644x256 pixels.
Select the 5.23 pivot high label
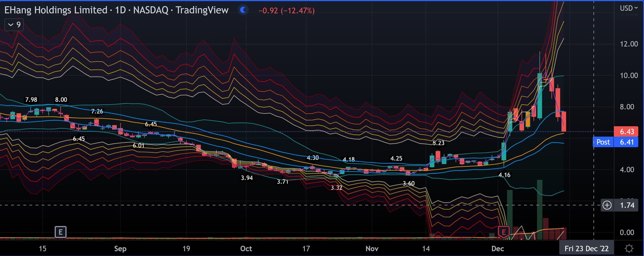point(438,143)
